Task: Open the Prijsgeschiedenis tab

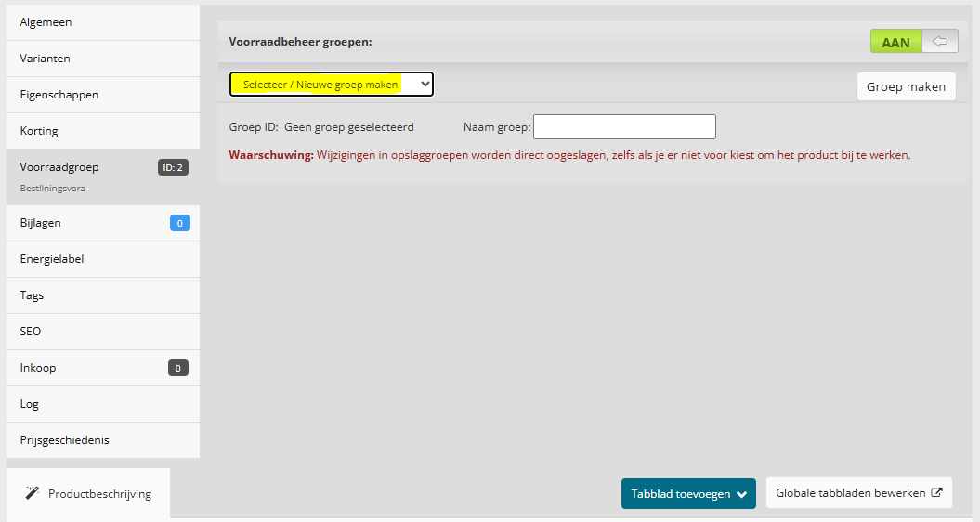Action: (x=103, y=441)
